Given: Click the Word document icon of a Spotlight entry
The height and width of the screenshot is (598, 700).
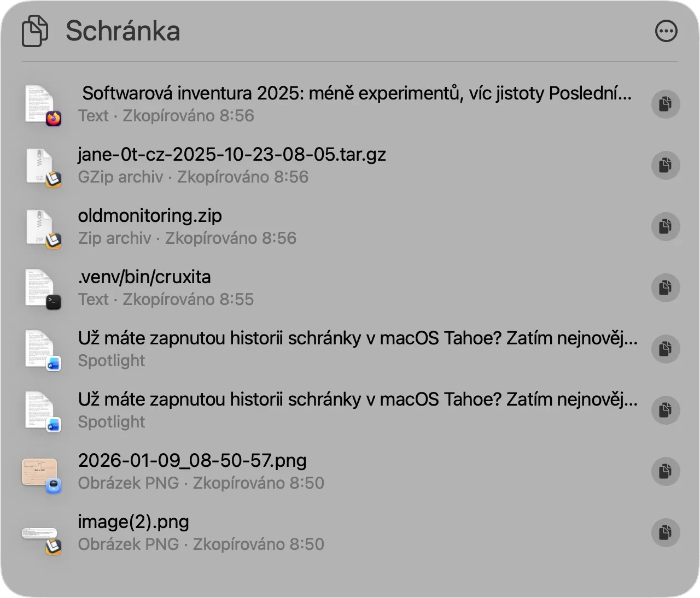Looking at the screenshot, I should (42, 349).
